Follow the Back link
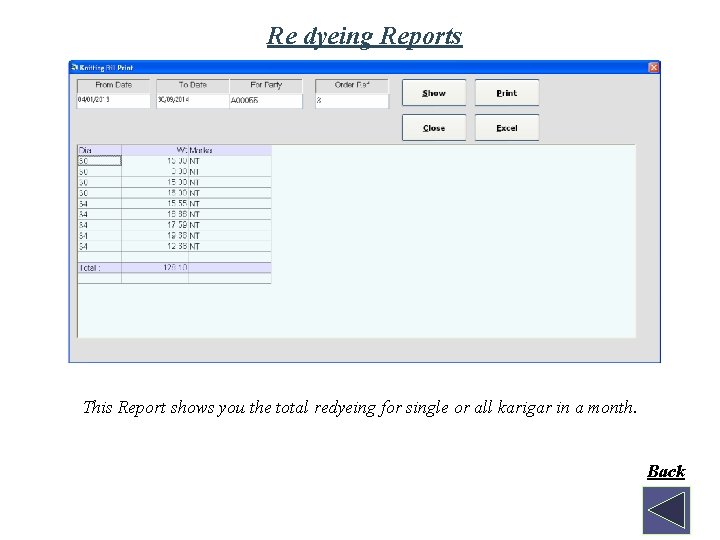The width and height of the screenshot is (720, 540). click(x=666, y=471)
